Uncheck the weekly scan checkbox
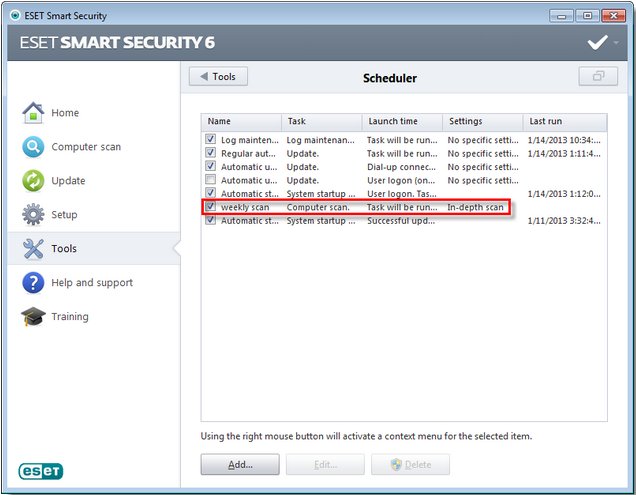Image resolution: width=636 pixels, height=495 pixels. coord(210,206)
